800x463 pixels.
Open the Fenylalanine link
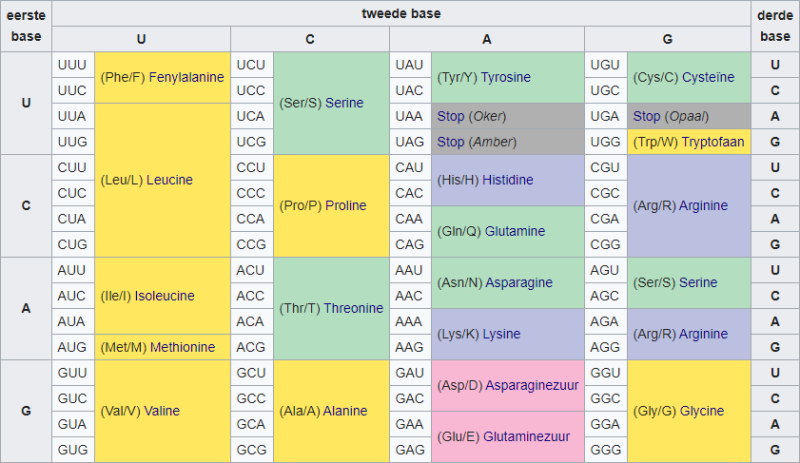point(187,77)
